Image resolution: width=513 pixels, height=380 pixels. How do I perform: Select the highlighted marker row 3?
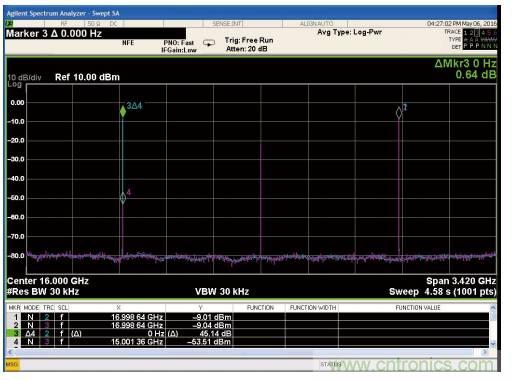[247, 333]
